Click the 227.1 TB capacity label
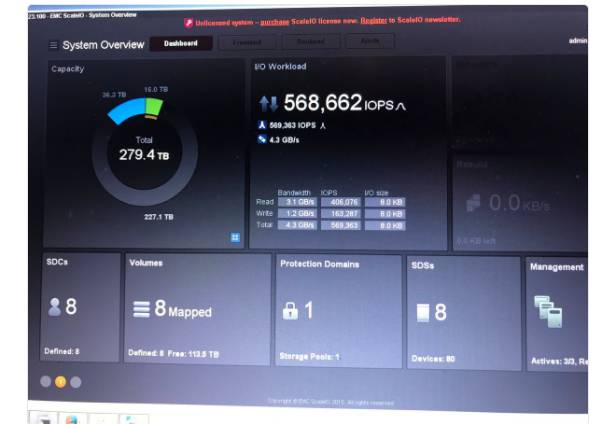This screenshot has height=424, width=606. click(159, 217)
